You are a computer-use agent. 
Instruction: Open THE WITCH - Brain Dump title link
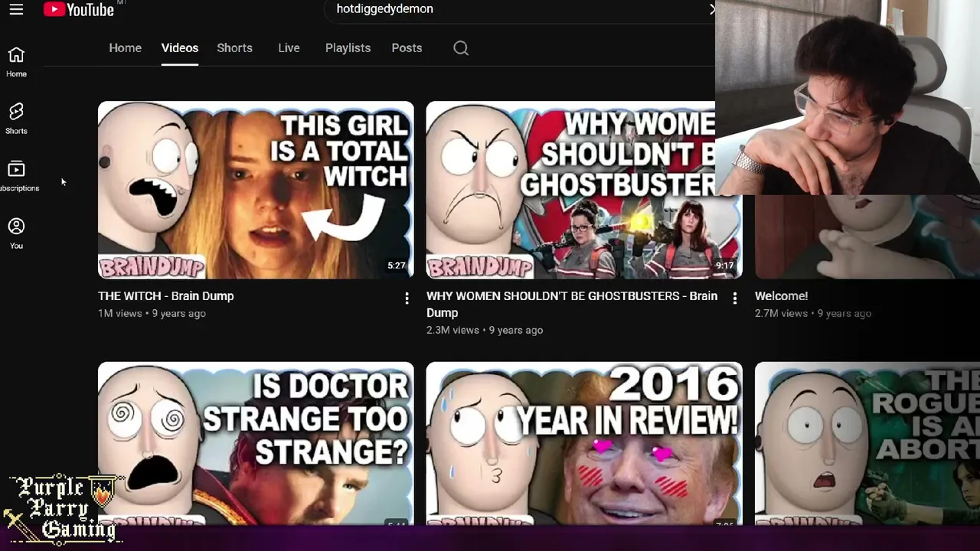click(x=166, y=296)
